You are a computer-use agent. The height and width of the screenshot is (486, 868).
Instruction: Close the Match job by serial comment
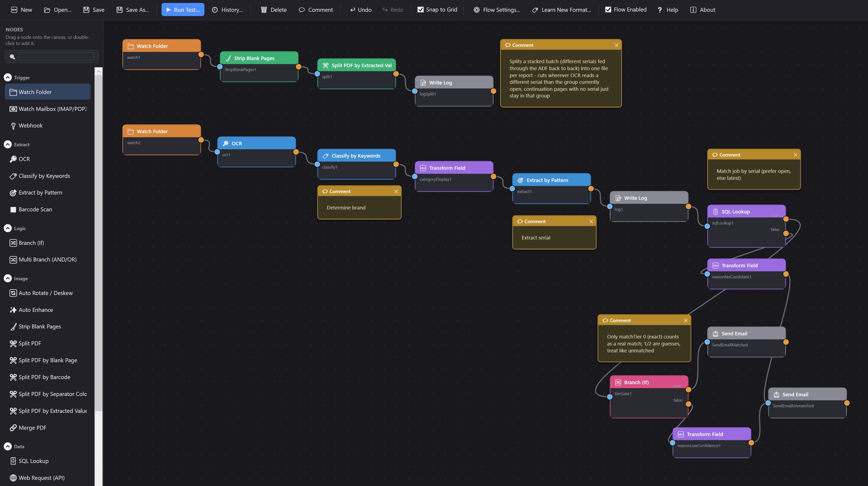[795, 155]
